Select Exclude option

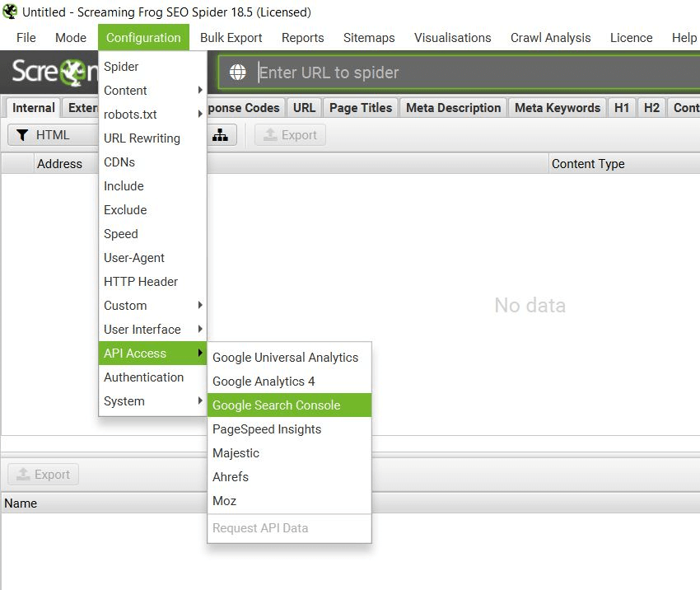click(152, 210)
